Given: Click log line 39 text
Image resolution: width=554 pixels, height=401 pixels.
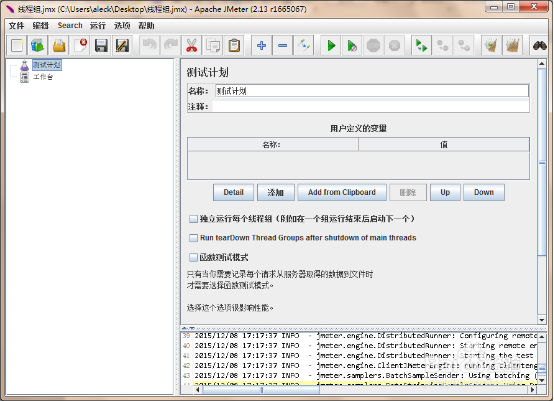Looking at the screenshot, I should pyautogui.click(x=365, y=335).
